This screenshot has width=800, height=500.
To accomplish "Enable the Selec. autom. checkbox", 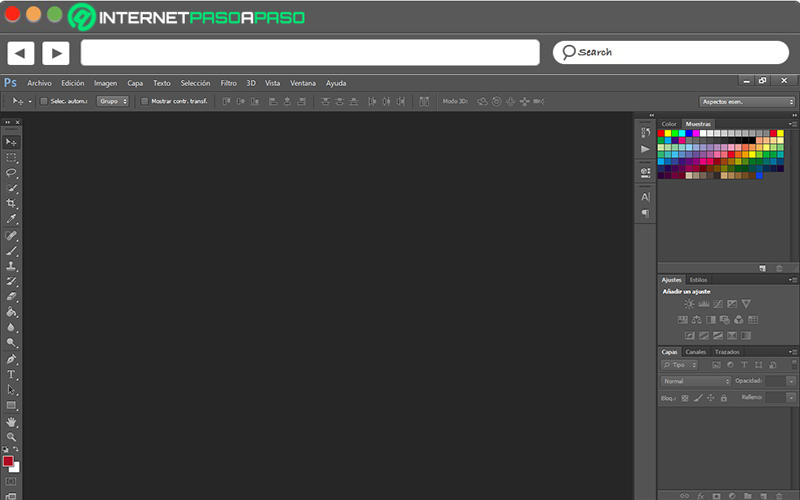I will [x=44, y=102].
